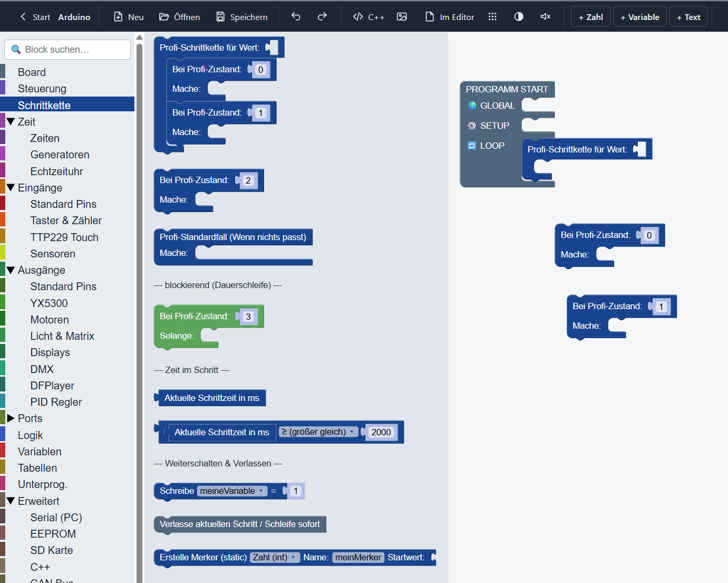Select the Steuerung category
Screen dimensions: 728x583
pos(67,89)
